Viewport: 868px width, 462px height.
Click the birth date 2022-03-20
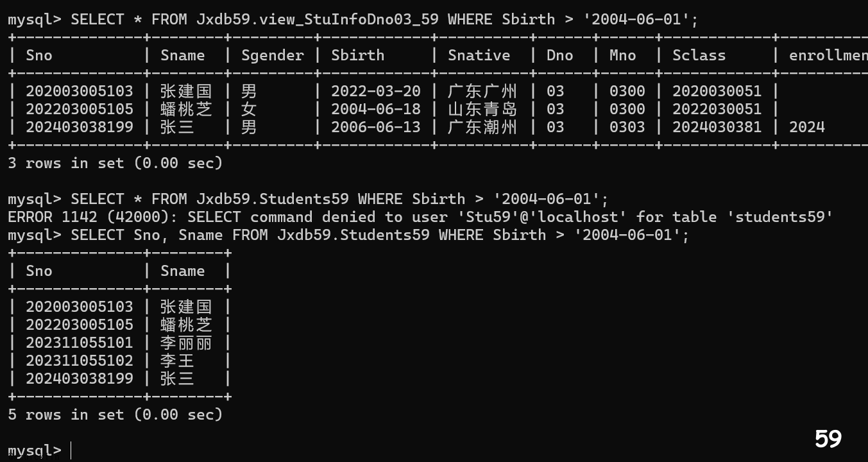(x=375, y=91)
